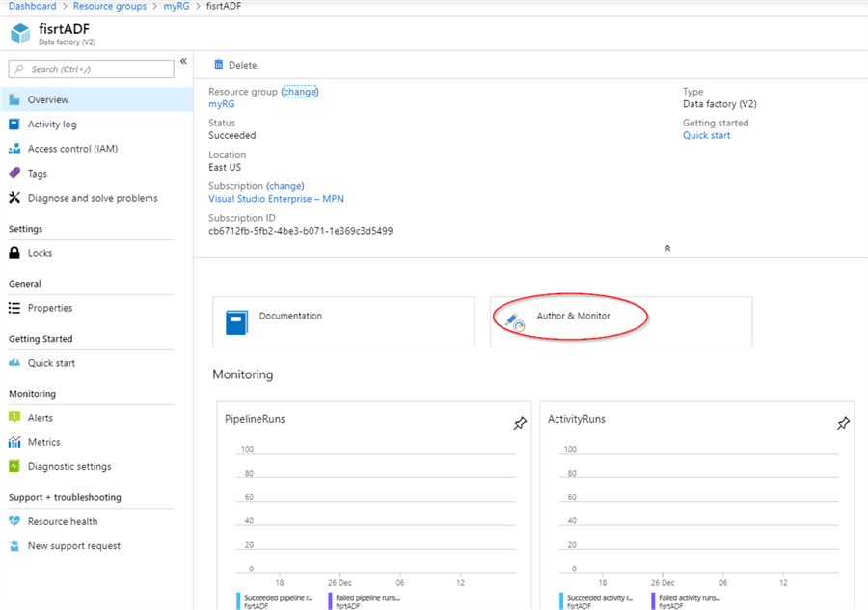Collapse the essentials section with up chevrons

coord(667,248)
